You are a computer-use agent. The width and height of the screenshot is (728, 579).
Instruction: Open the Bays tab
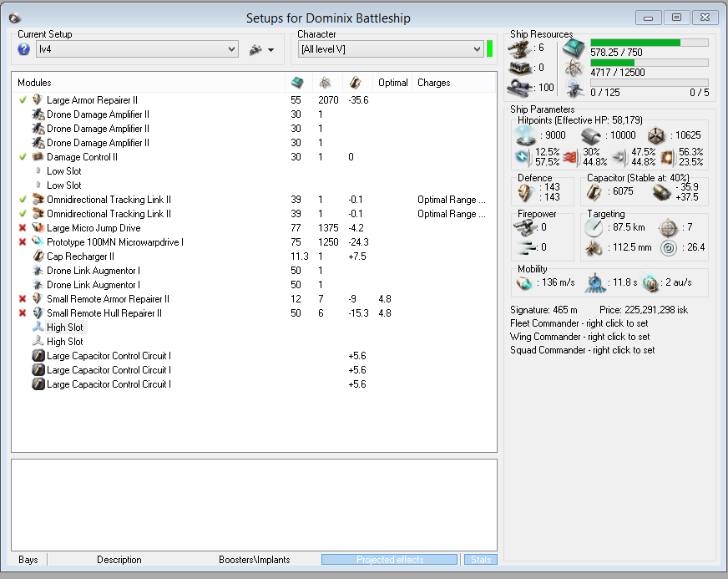coord(28,560)
